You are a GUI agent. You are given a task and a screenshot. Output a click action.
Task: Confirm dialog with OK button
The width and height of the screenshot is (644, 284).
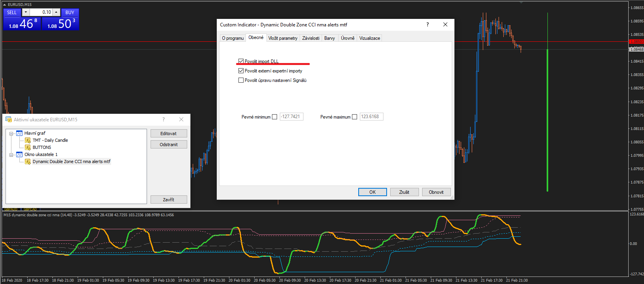point(372,192)
